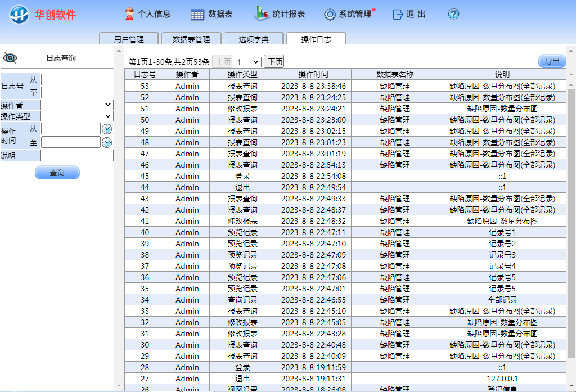Switch to the 选项字典 tab
Viewport: 576px width, 392px height.
(x=254, y=39)
